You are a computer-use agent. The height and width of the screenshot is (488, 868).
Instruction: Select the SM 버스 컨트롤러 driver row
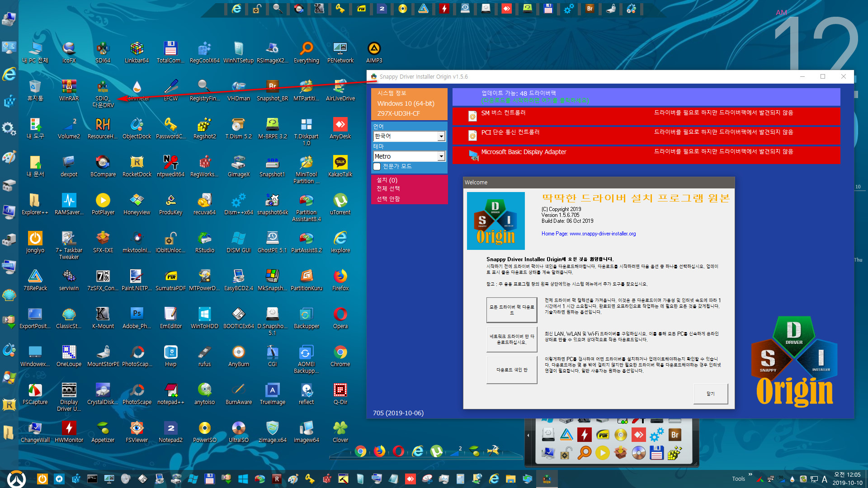[646, 116]
